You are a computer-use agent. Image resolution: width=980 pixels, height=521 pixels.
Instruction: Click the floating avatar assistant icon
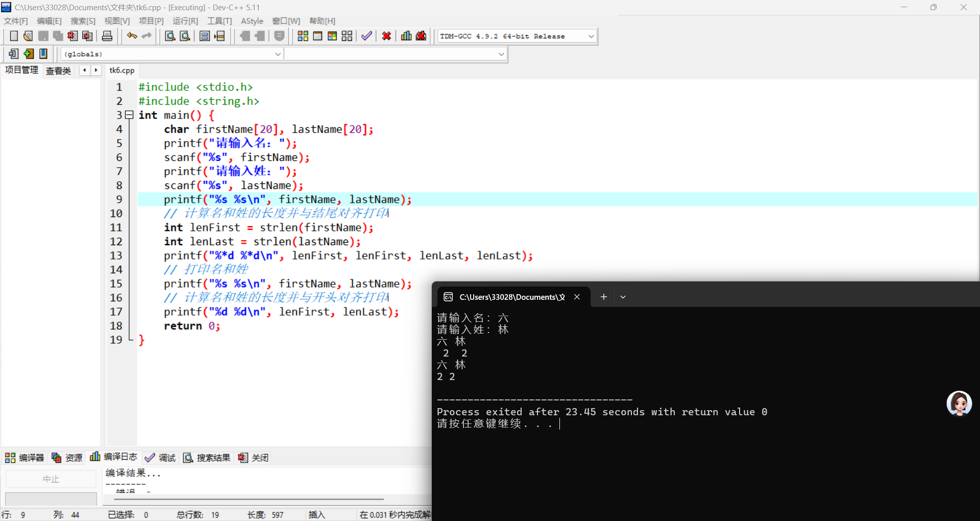959,404
